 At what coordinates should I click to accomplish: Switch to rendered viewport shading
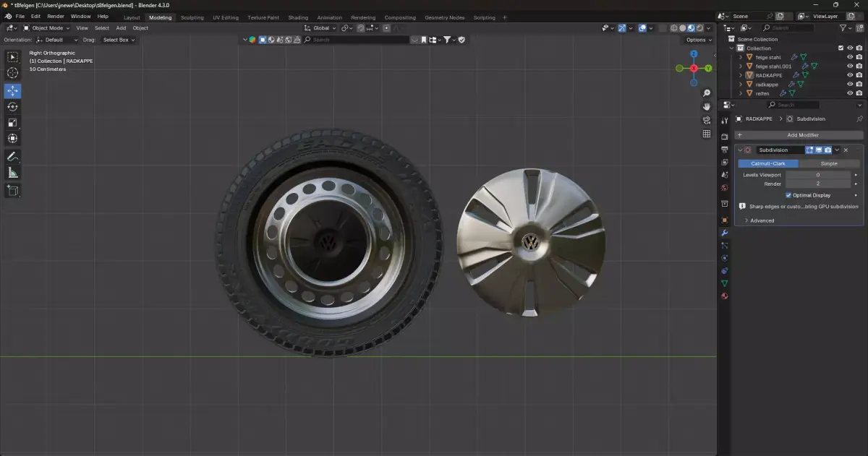click(699, 28)
